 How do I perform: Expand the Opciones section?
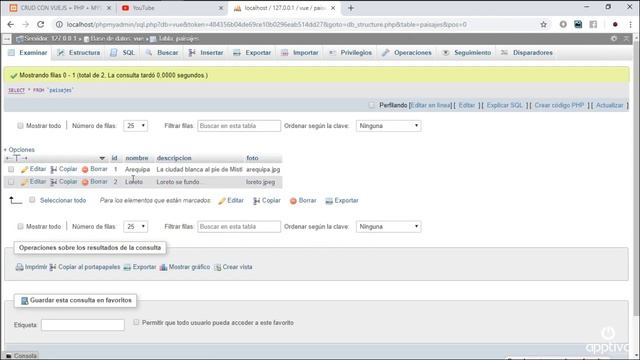(x=19, y=150)
